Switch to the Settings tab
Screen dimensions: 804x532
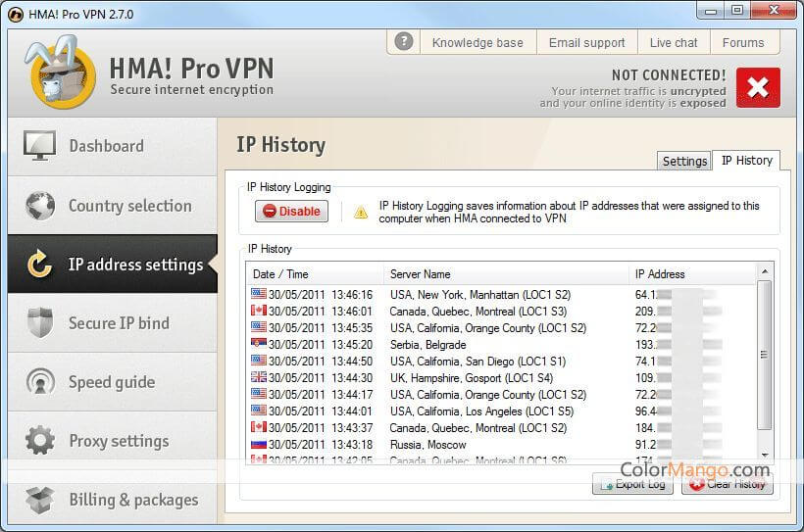684,162
